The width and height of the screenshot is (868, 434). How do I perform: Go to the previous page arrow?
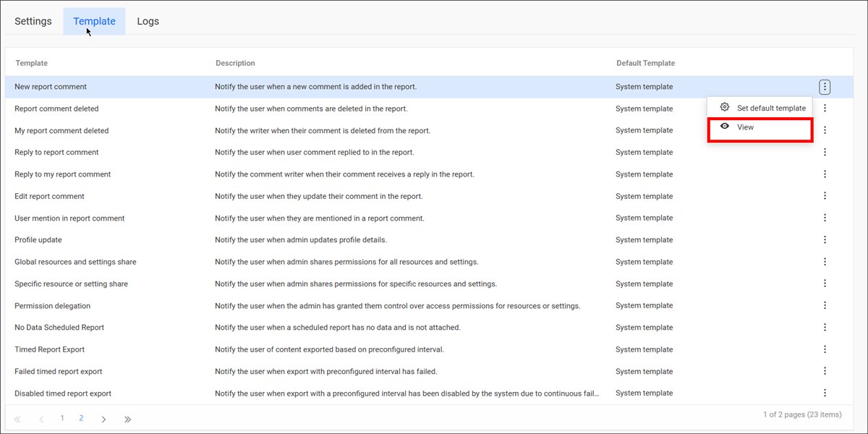[x=41, y=419]
